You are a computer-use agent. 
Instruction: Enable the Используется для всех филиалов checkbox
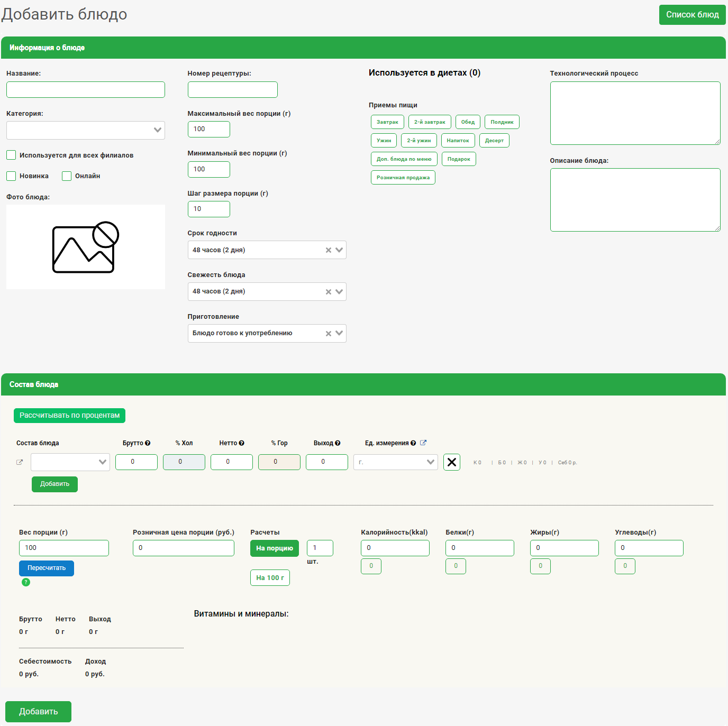11,155
